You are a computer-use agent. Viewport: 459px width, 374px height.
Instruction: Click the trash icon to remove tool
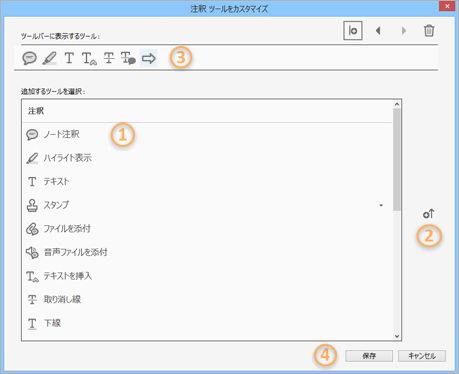[429, 30]
